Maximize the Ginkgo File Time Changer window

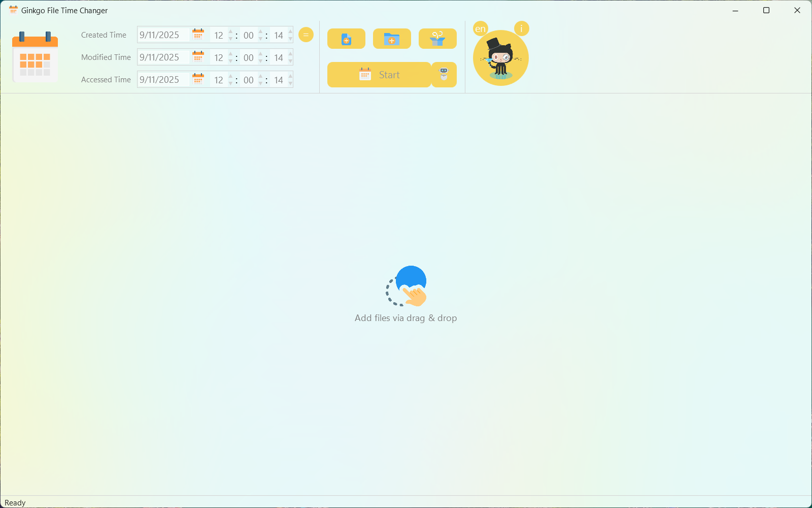pos(766,10)
